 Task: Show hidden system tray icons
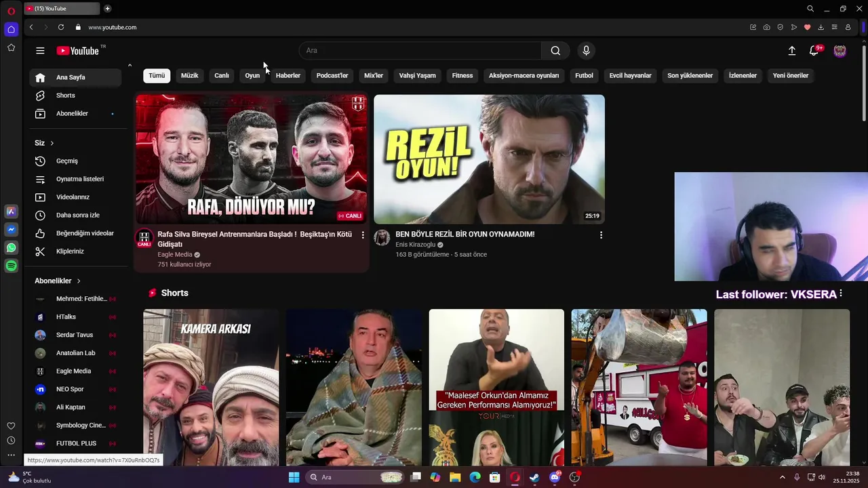(x=782, y=477)
